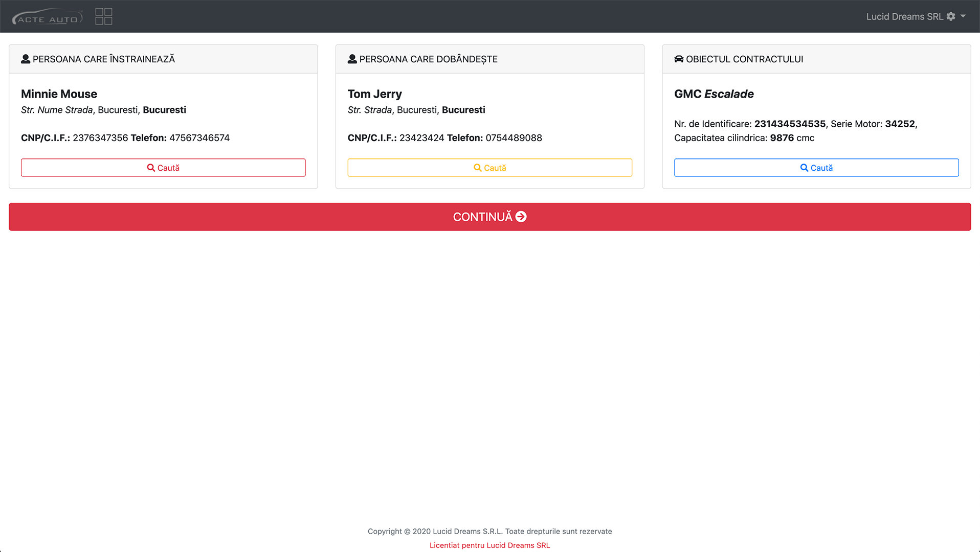Search buyer with the yellow Caută button
This screenshot has height=552, width=980.
(490, 168)
